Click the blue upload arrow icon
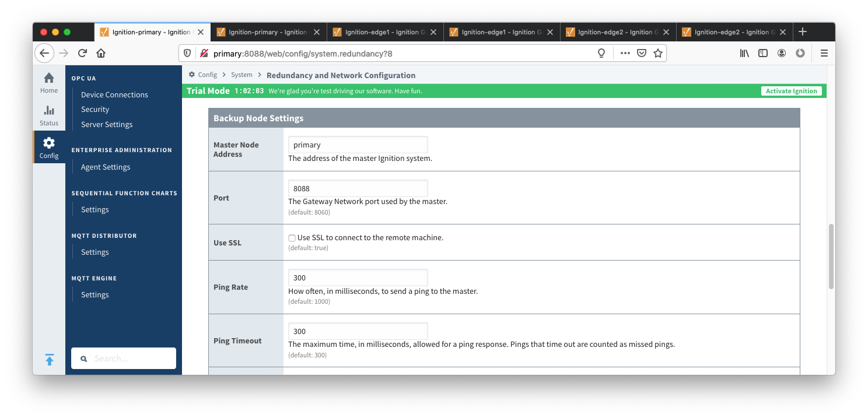The height and width of the screenshot is (418, 868). coord(50,360)
